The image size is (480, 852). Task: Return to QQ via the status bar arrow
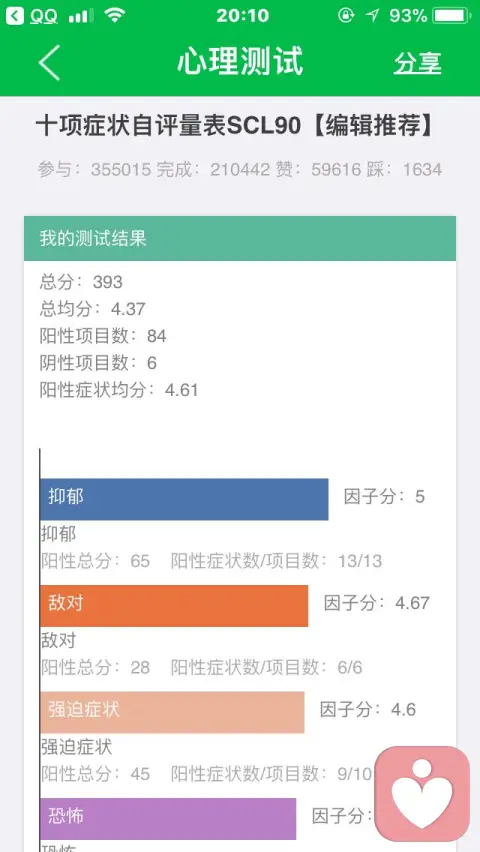[15, 16]
